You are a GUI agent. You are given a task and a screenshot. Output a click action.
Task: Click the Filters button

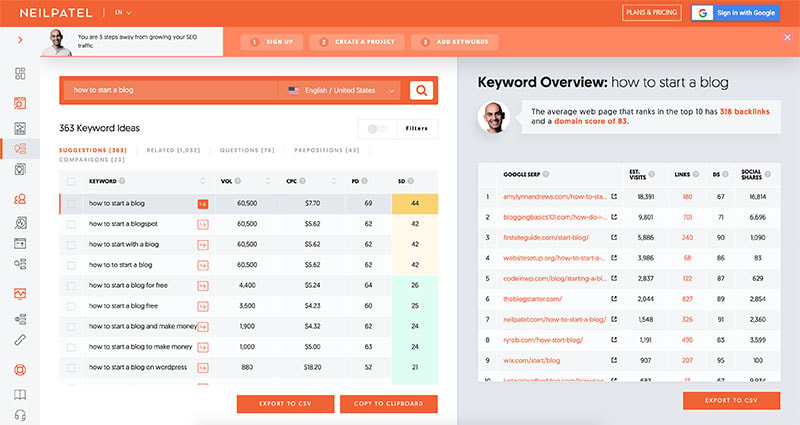point(417,129)
